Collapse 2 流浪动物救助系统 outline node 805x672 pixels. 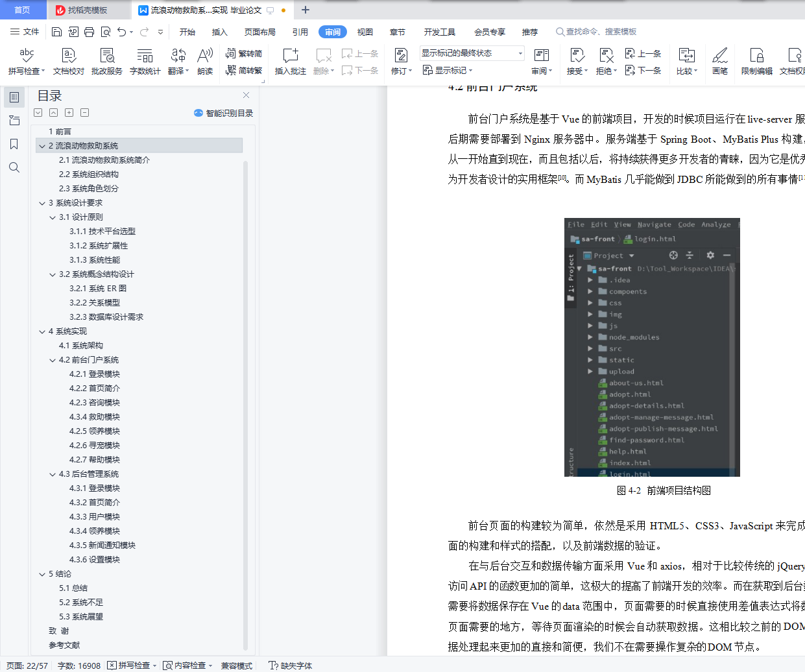pyautogui.click(x=42, y=146)
